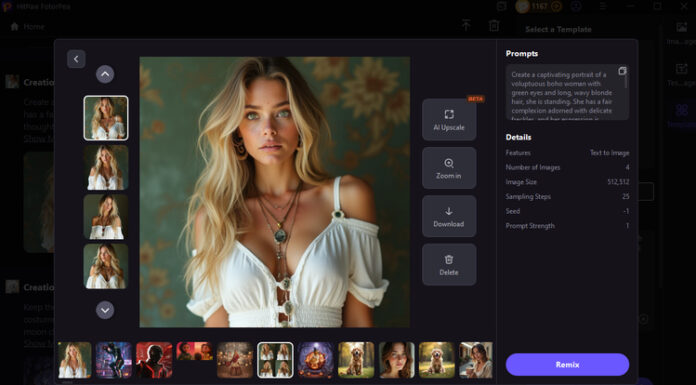Open the animated characters thumbnail in bottom strip
The width and height of the screenshot is (696, 385).
194,351
